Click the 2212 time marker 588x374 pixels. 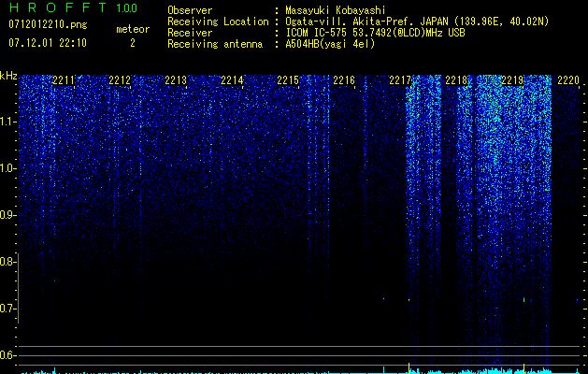[120, 80]
